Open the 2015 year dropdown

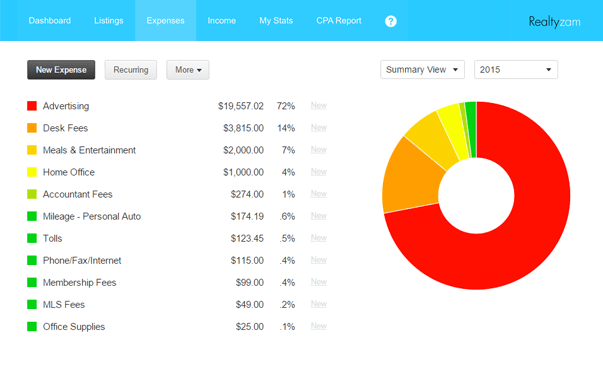(x=516, y=70)
